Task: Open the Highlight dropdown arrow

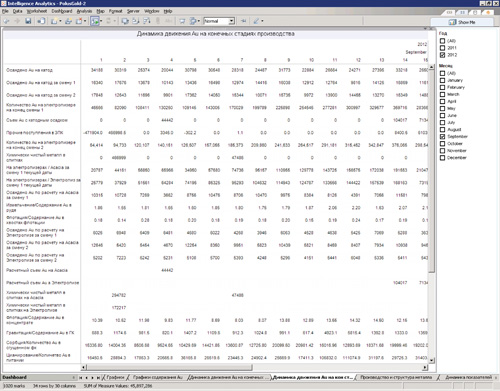Action: pyautogui.click(x=262, y=21)
